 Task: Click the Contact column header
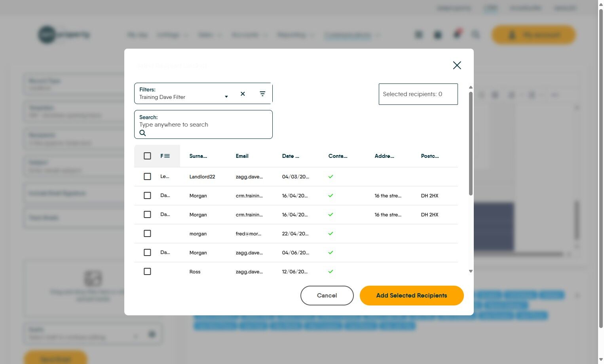[x=338, y=156]
